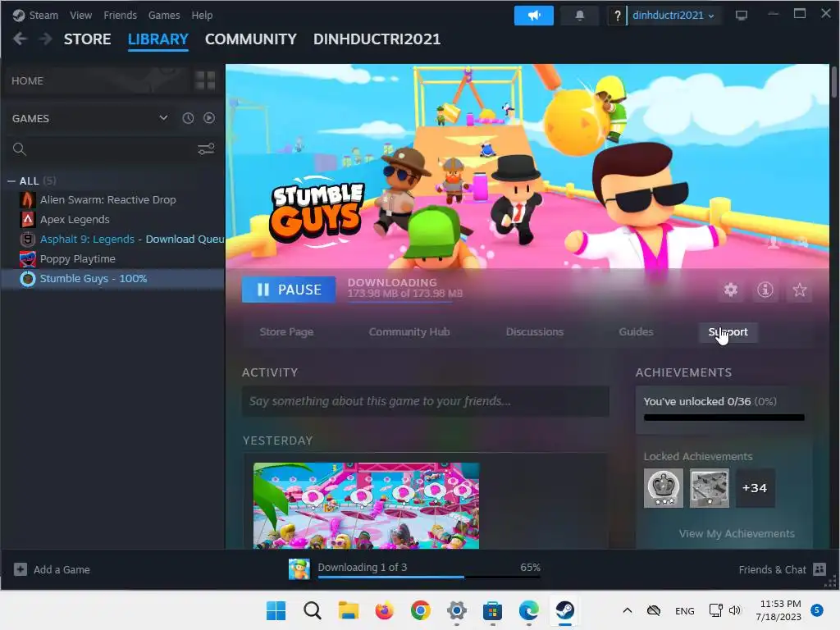Click the library page vertical scrollbar
Image resolution: width=840 pixels, height=630 pixels.
pyautogui.click(x=834, y=83)
